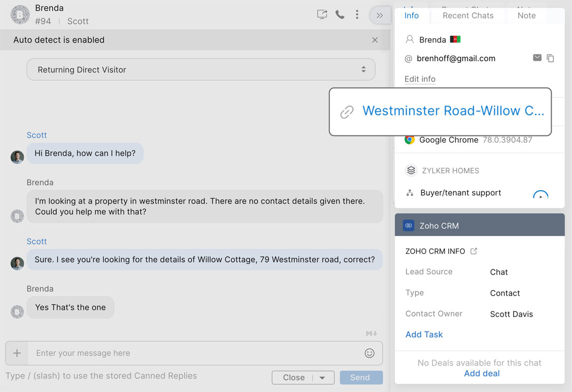572x392 pixels.
Task: Collapse the visitor info side panel
Action: [380, 16]
